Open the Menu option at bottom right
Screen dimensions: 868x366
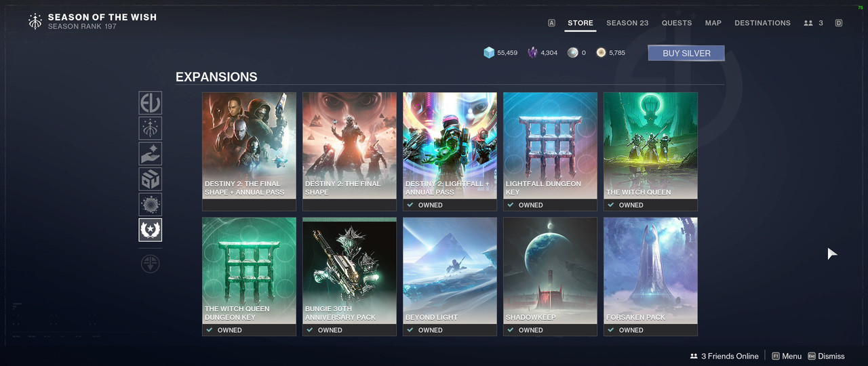click(x=791, y=356)
